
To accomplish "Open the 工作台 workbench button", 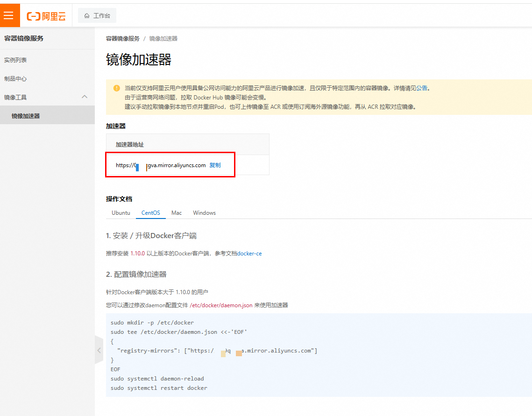I will click(x=97, y=15).
